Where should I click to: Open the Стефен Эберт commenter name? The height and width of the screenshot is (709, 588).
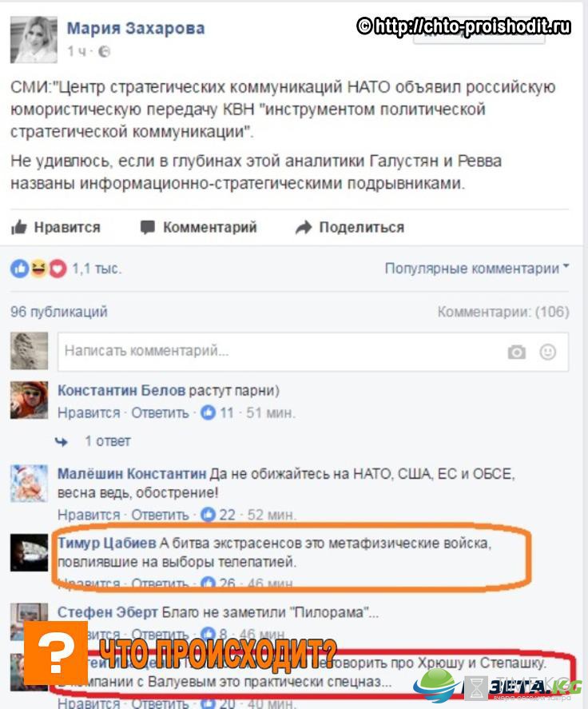click(108, 611)
